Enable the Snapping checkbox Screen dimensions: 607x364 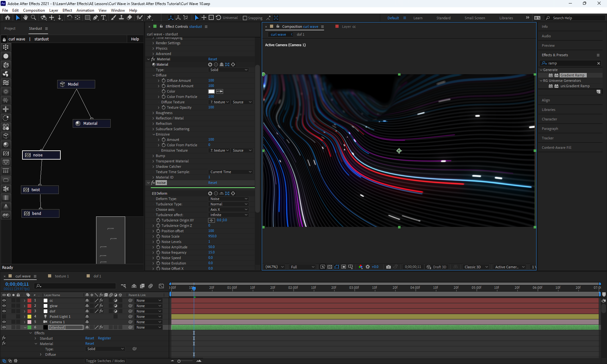[245, 18]
